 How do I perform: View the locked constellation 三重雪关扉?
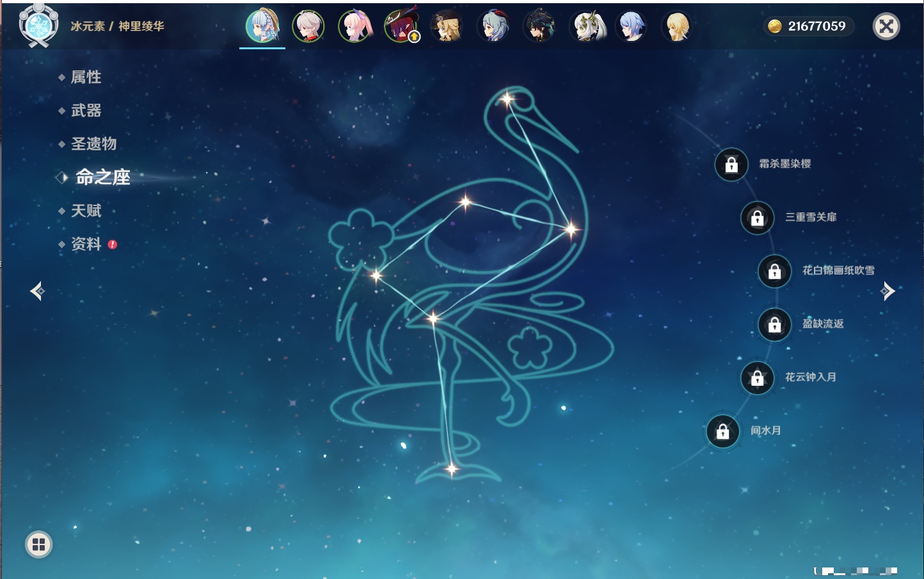coord(757,218)
